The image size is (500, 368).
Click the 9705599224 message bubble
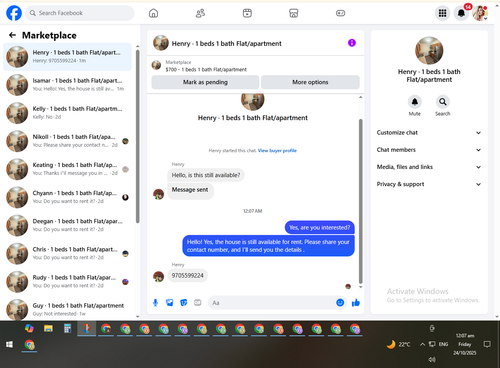coord(187,276)
